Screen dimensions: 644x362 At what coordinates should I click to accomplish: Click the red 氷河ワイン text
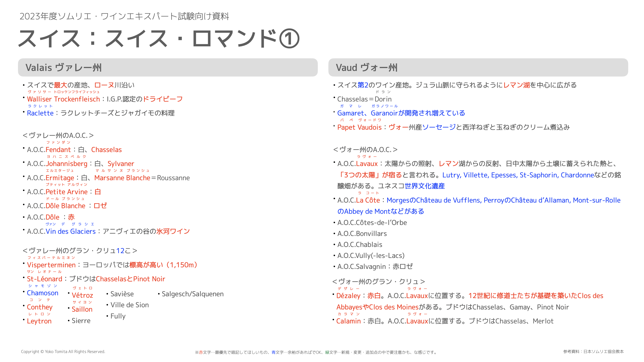173,231
